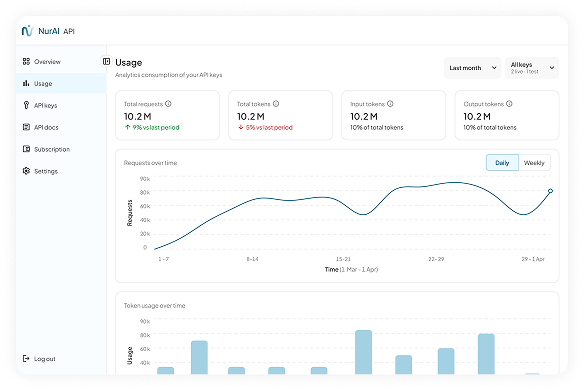Click the Log out icon
The height and width of the screenshot is (391, 584).
26,359
